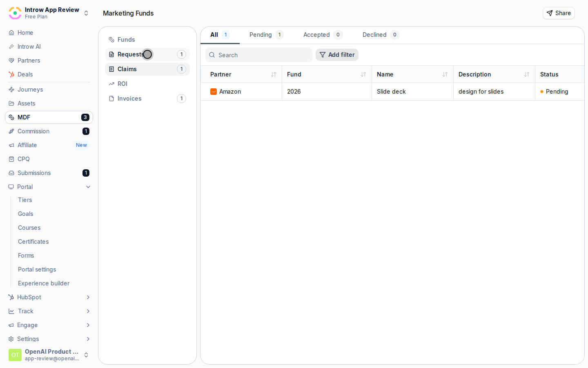
Task: Click the Funds icon in MDF panel
Action: click(111, 40)
